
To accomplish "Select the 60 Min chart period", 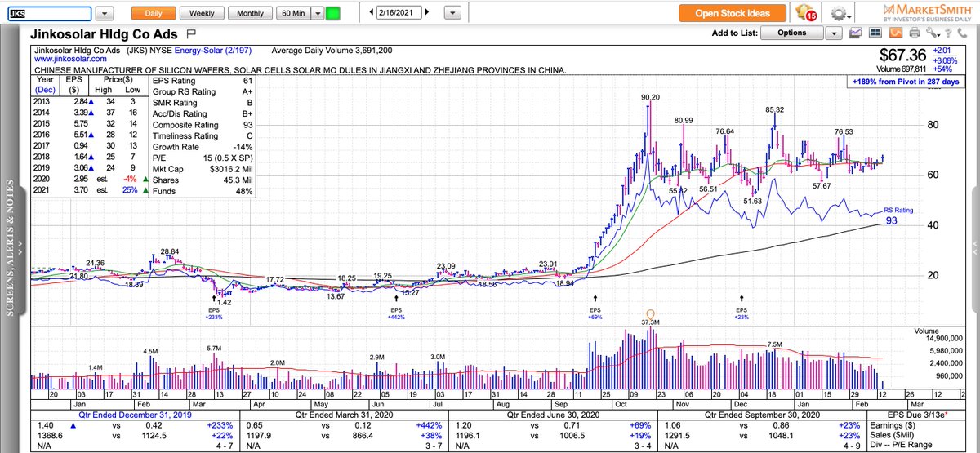I will point(292,14).
